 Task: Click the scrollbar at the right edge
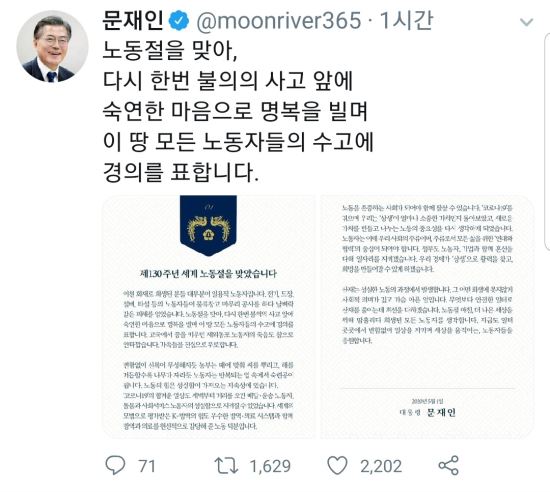pyautogui.click(x=547, y=142)
